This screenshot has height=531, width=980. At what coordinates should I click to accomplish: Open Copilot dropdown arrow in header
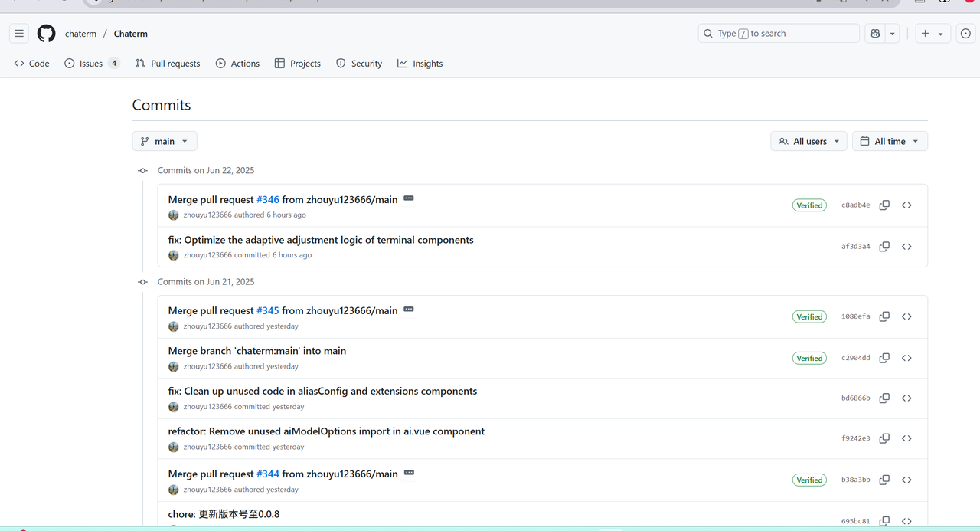[893, 34]
